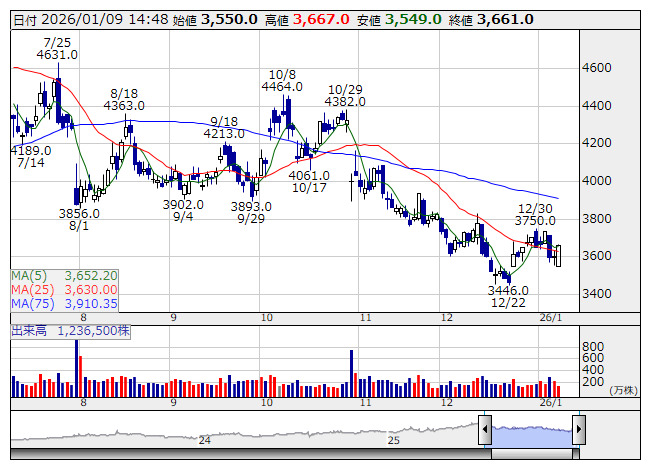Click the year 24 marker in navigator
This screenshot has height=470, width=653.
point(204,440)
